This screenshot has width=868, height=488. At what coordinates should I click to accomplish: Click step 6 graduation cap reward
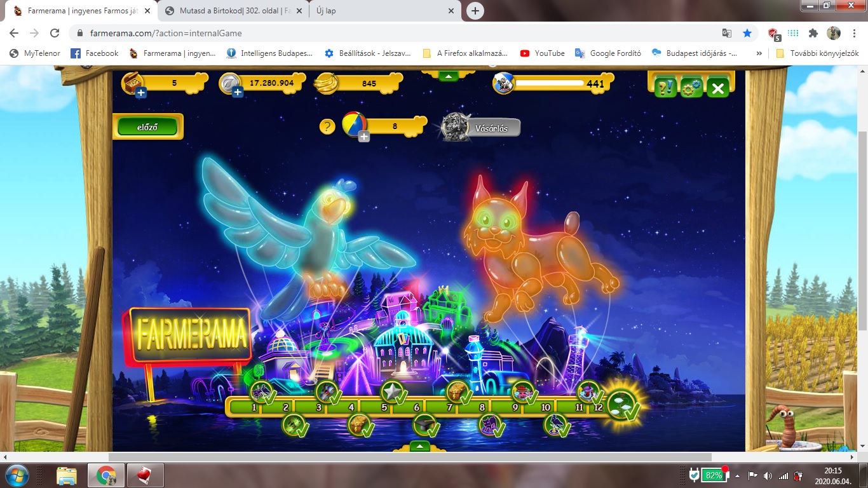pos(424,424)
